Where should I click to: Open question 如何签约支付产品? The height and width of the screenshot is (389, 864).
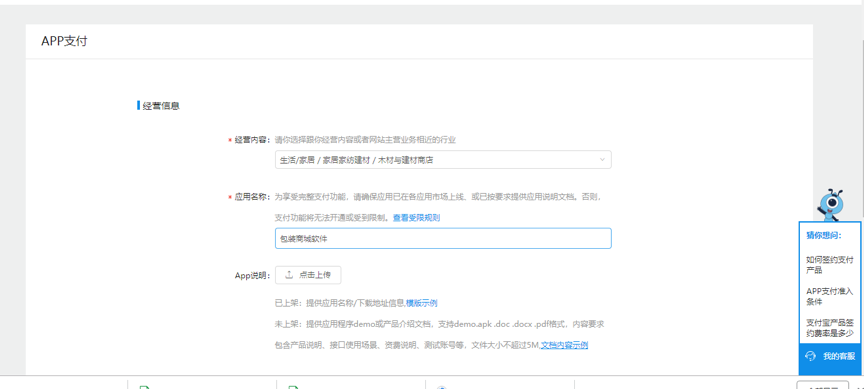coord(830,265)
